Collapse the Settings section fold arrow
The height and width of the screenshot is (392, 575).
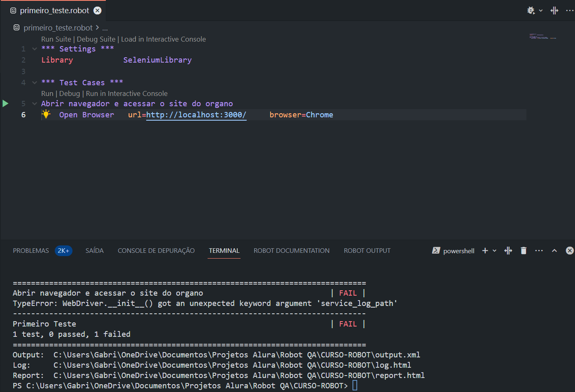coord(35,49)
